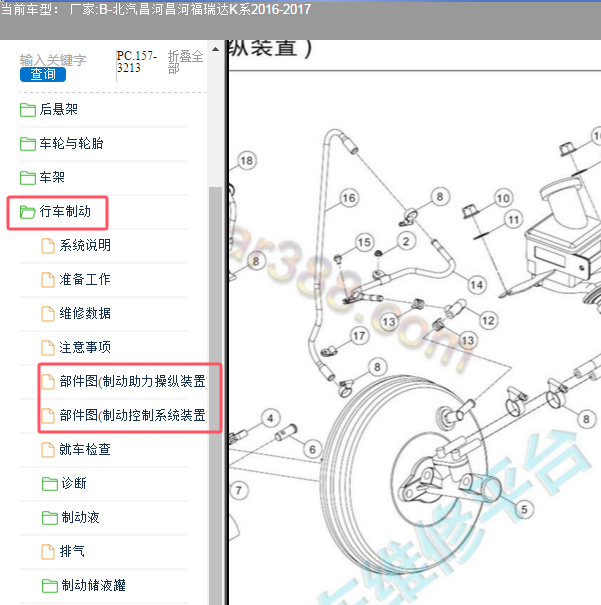Screen dimensions: 601x605
Task: Click part callout 4 in the diagram
Action: 270,418
